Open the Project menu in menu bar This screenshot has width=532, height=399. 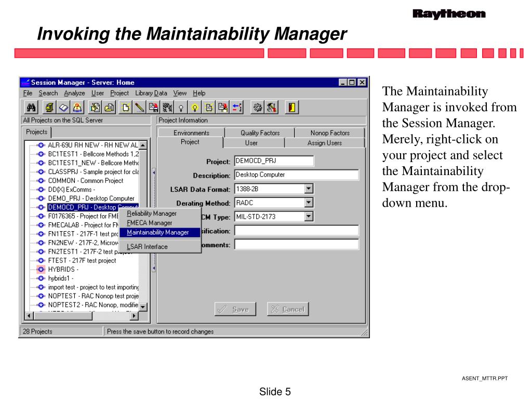pyautogui.click(x=119, y=93)
